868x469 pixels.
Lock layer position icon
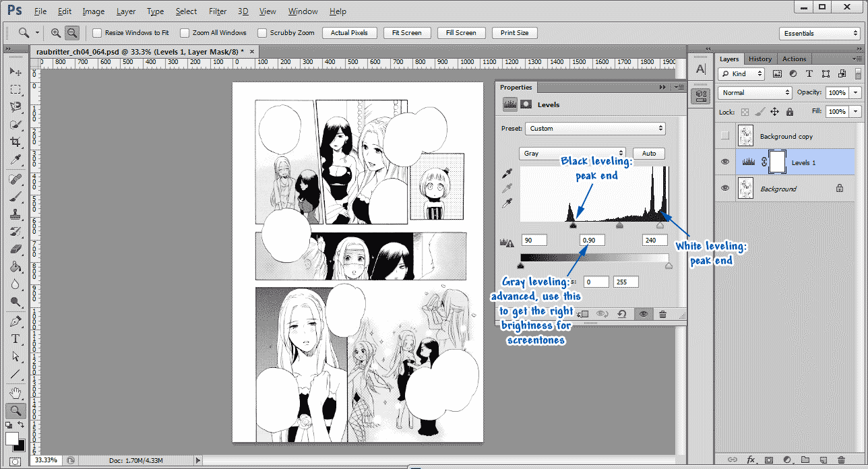point(775,112)
